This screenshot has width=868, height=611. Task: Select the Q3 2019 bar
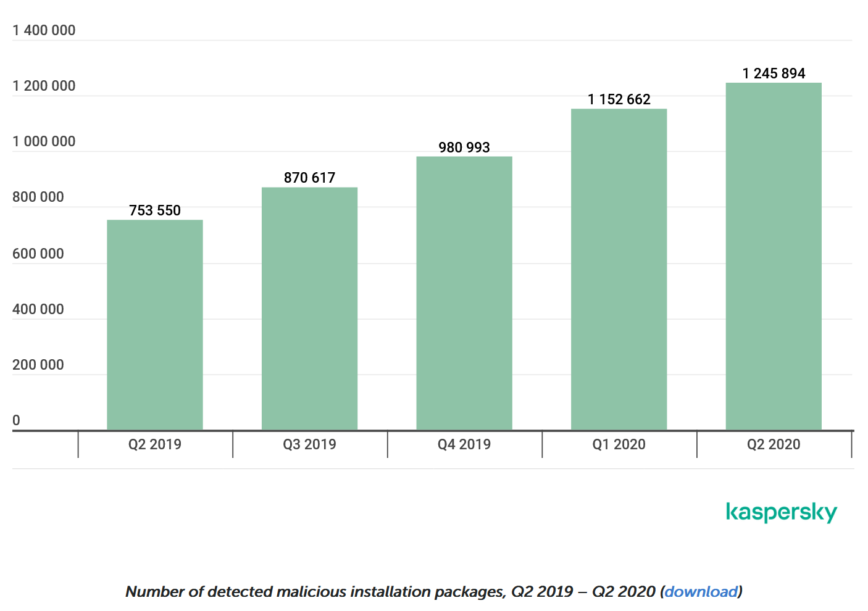tap(309, 309)
